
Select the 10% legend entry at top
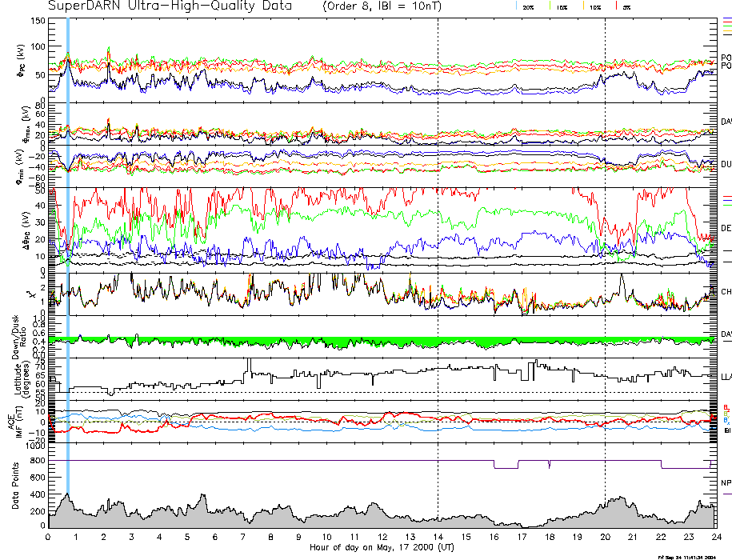[x=594, y=6]
